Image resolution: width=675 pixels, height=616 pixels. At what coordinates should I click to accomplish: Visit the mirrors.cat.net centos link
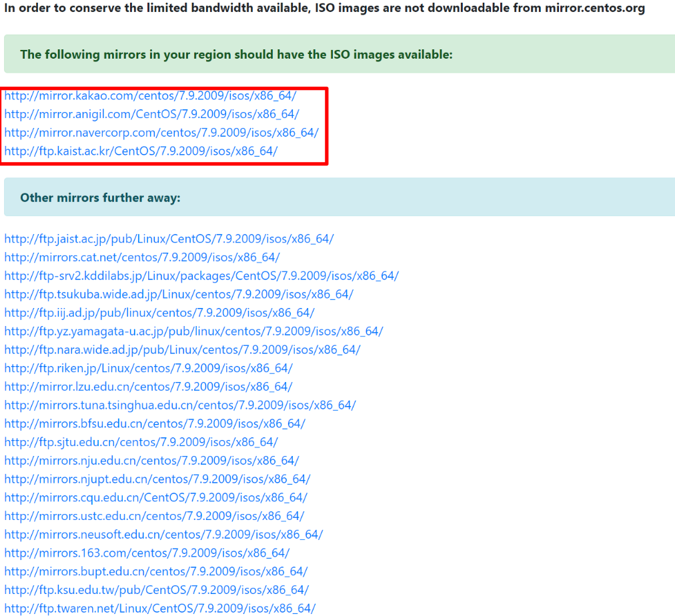click(142, 257)
